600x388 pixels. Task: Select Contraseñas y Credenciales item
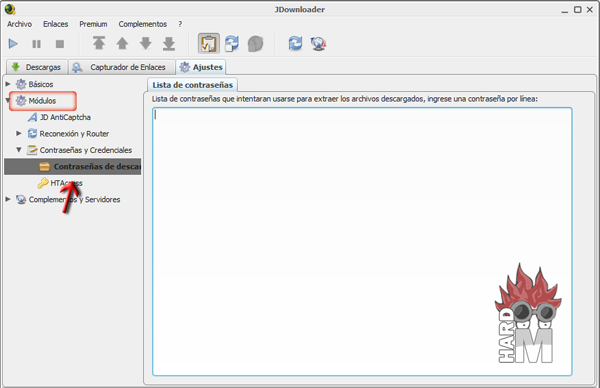pos(86,150)
